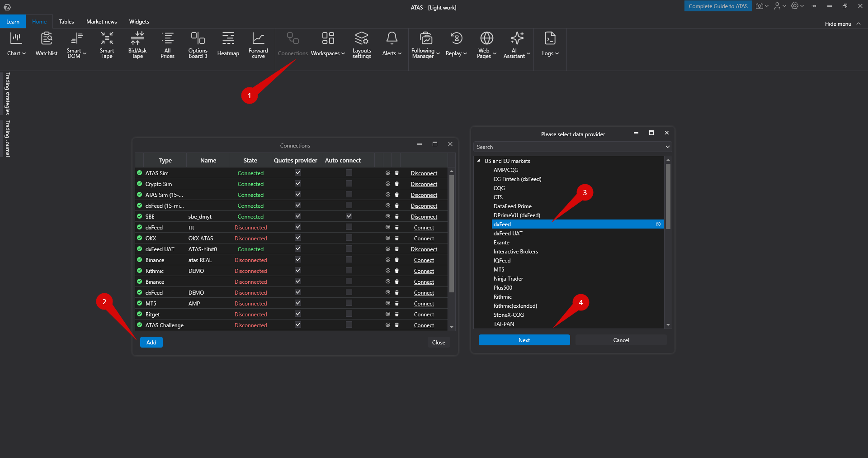Open Options Board β
The width and height of the screenshot is (868, 458).
pyautogui.click(x=198, y=44)
